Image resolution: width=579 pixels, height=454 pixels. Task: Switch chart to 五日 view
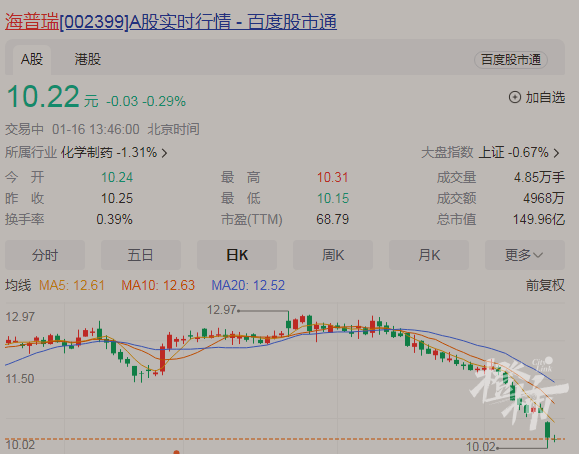(x=141, y=255)
